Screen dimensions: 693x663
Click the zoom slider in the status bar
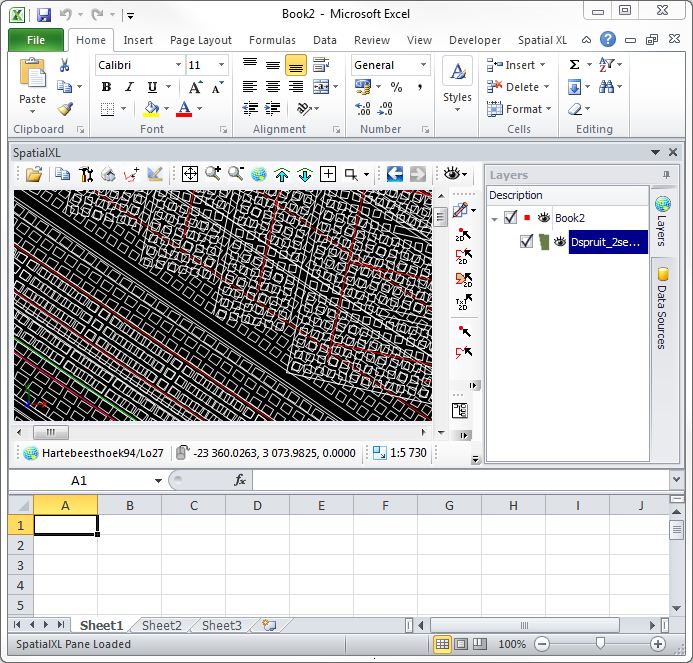599,645
